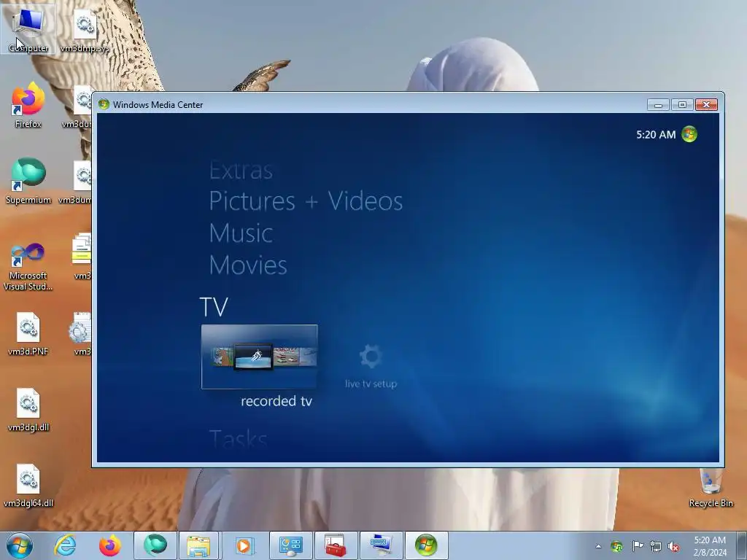The image size is (747, 560).
Task: Click the muted volume tray icon
Action: 673,546
